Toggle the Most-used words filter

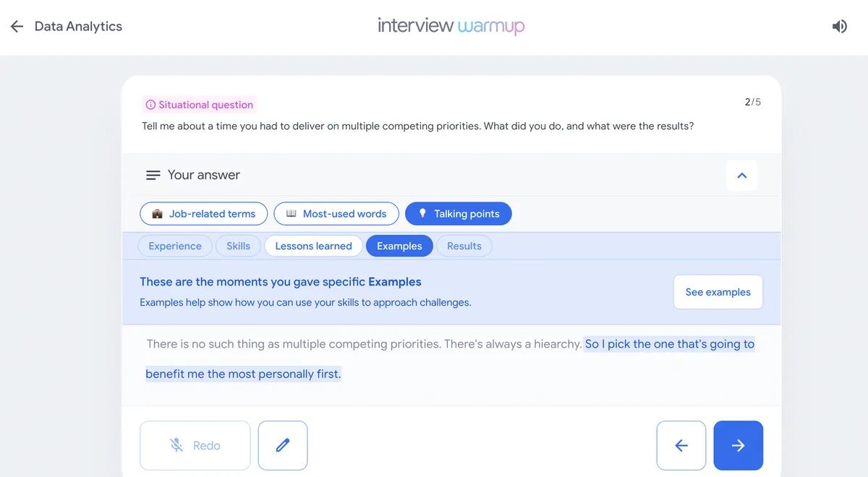pos(336,214)
